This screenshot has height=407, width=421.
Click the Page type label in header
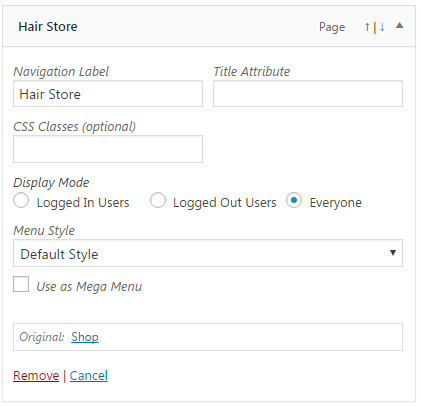332,27
